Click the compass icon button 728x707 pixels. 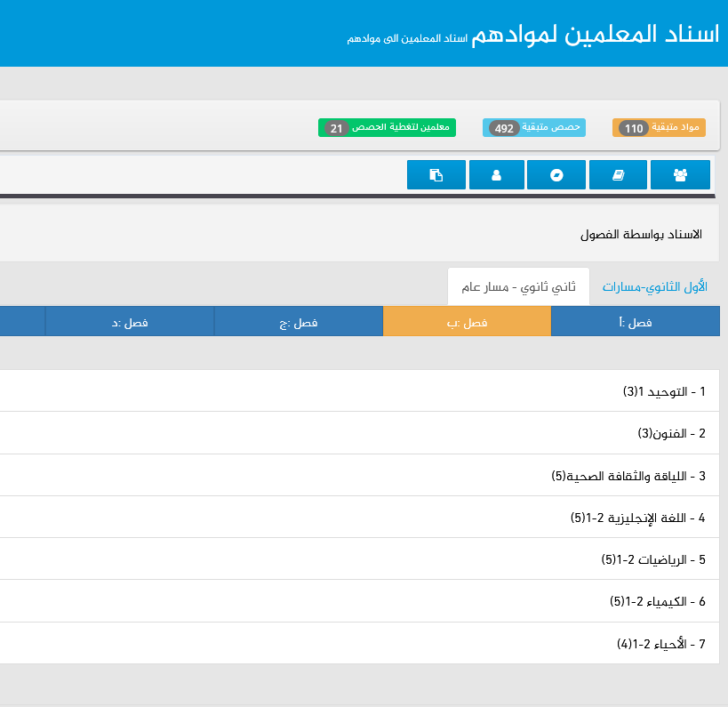(556, 175)
